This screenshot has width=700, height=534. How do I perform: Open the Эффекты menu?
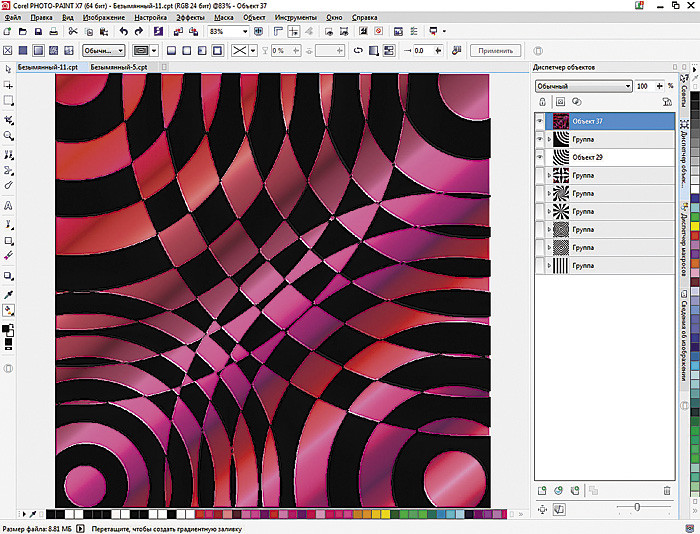(189, 18)
